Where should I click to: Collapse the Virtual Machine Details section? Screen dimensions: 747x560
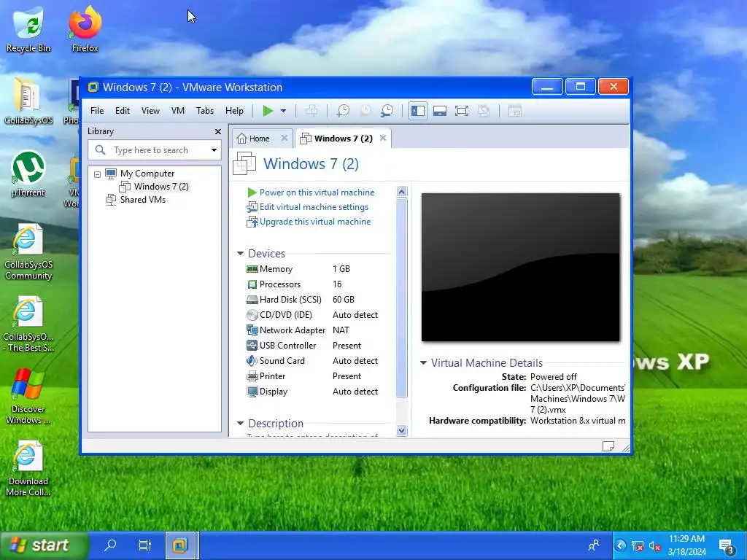coord(423,363)
